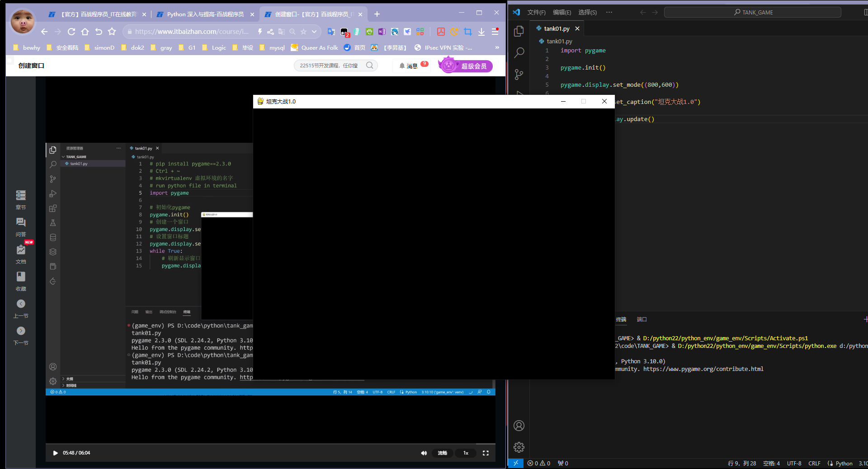The height and width of the screenshot is (469, 868).
Task: Open VS Code Accounts menu
Action: tap(519, 426)
